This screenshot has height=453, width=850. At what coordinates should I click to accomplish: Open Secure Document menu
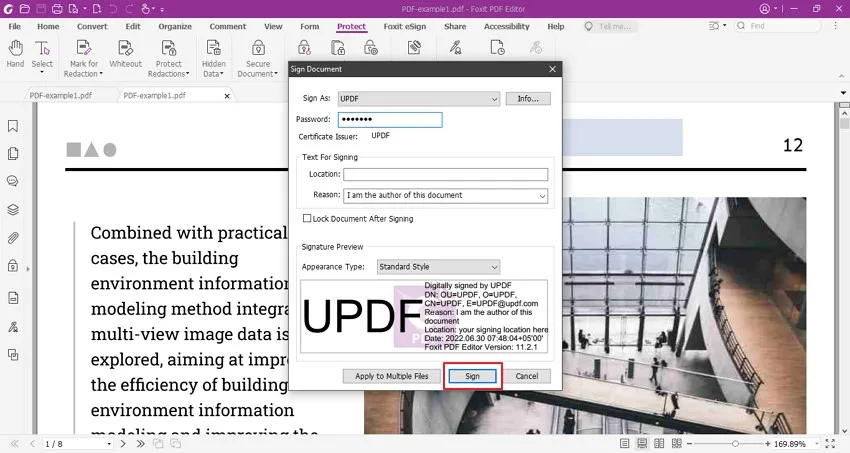coord(257,58)
